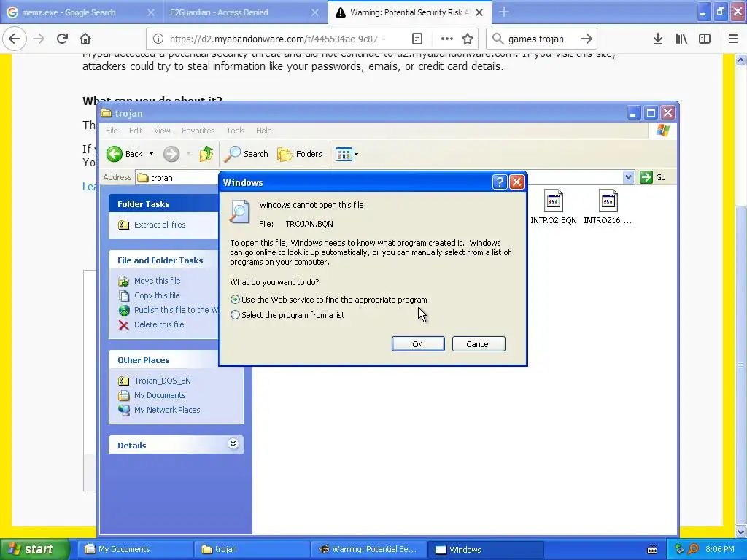Show the Folders pane

click(x=300, y=154)
